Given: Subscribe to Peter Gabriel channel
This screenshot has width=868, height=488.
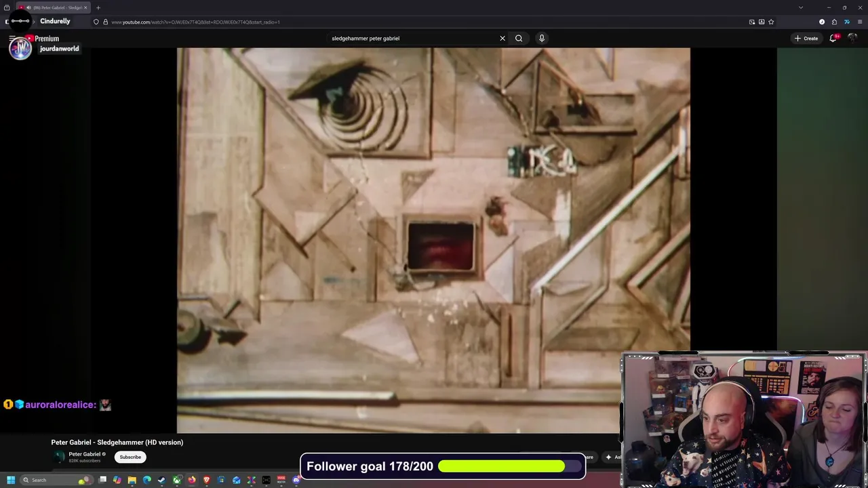Looking at the screenshot, I should [x=130, y=457].
